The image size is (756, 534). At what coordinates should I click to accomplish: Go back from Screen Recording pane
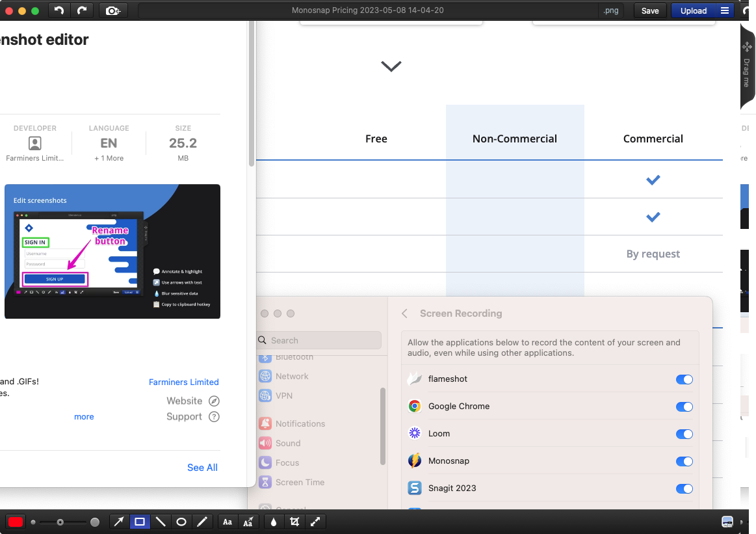(x=404, y=314)
